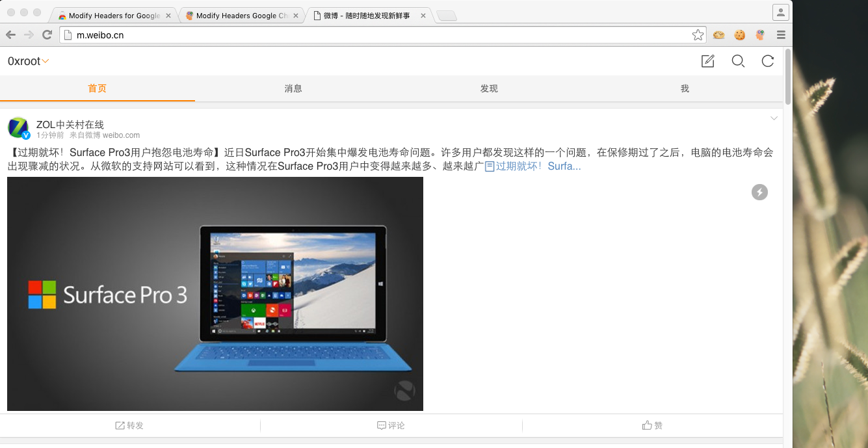The image size is (868, 448).
Task: Click the Chrome back arrow
Action: 11,35
